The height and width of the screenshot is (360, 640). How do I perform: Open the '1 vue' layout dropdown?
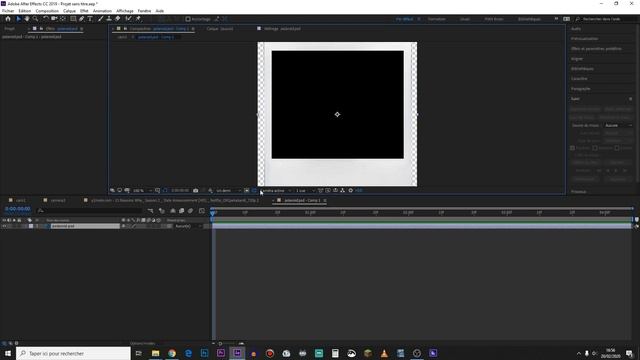click(305, 191)
